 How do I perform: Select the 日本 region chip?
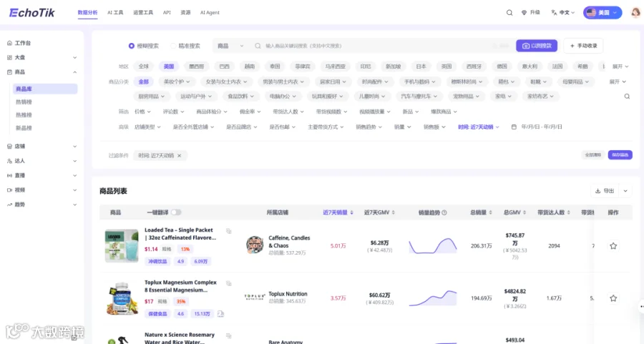tap(421, 67)
